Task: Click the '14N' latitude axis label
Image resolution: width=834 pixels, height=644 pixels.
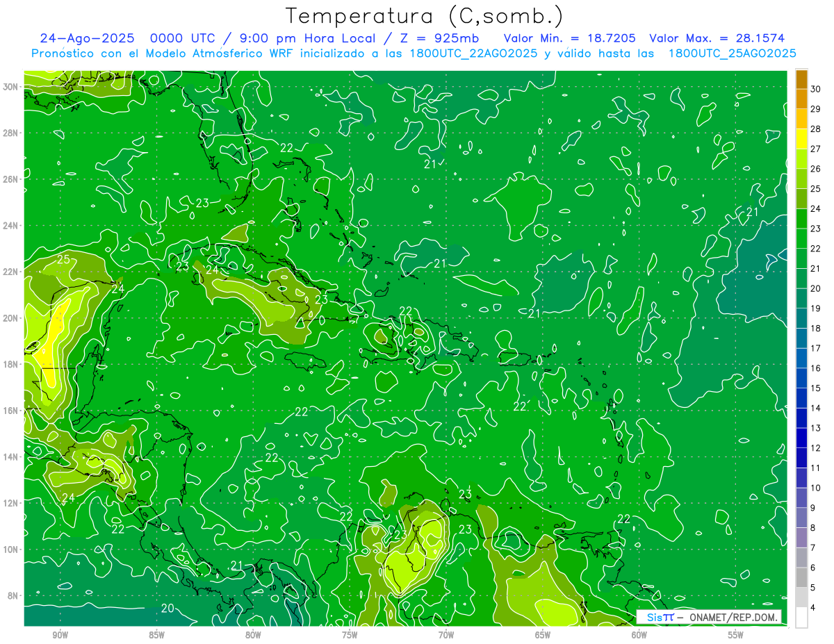Action: [11, 456]
